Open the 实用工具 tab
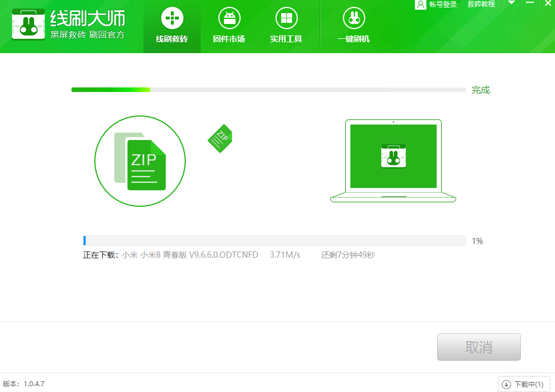Screen dimensions: 555x392 tap(286, 27)
